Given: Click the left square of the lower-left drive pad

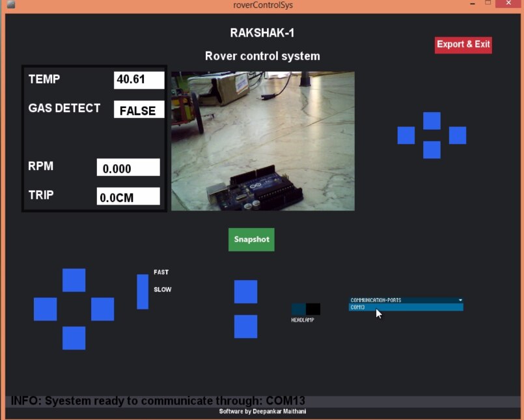Looking at the screenshot, I should pyautogui.click(x=45, y=309).
